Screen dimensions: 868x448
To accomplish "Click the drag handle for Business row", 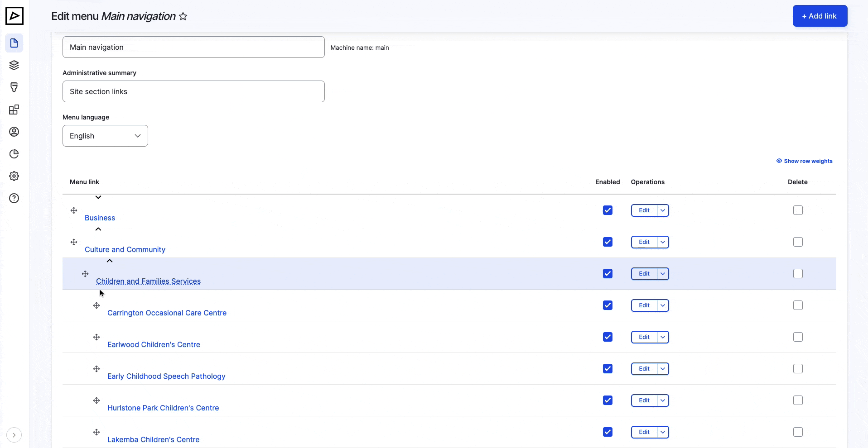I will point(74,210).
